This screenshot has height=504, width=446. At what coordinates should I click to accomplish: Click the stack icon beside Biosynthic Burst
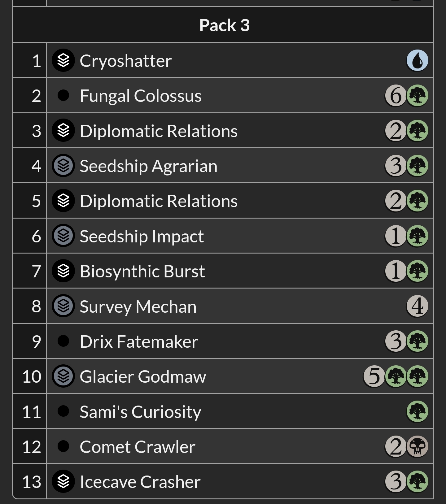(x=63, y=271)
